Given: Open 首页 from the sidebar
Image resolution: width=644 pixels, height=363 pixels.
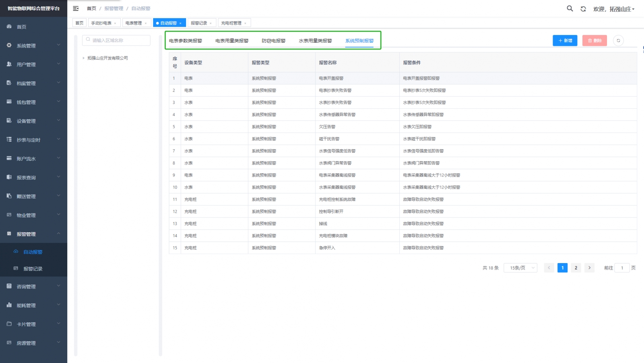Looking at the screenshot, I should coord(22,27).
